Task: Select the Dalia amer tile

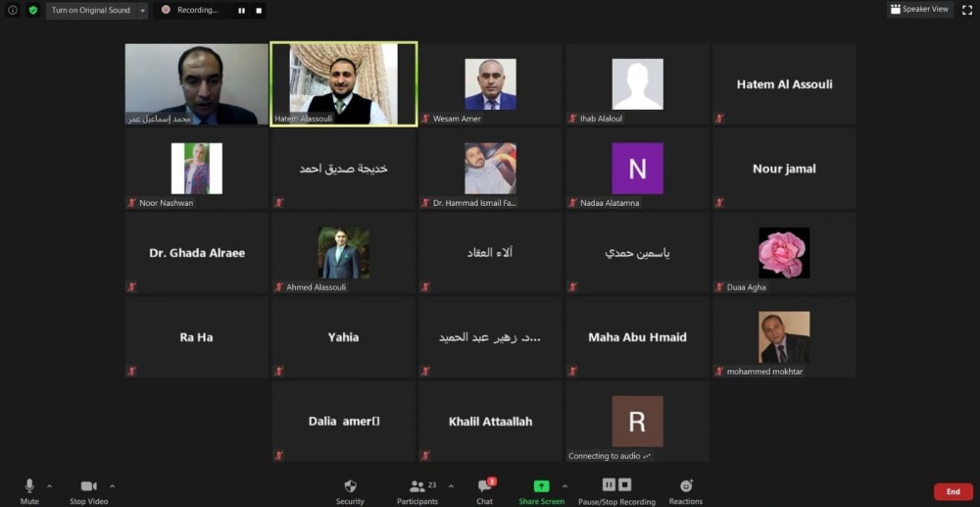Action: coord(344,422)
